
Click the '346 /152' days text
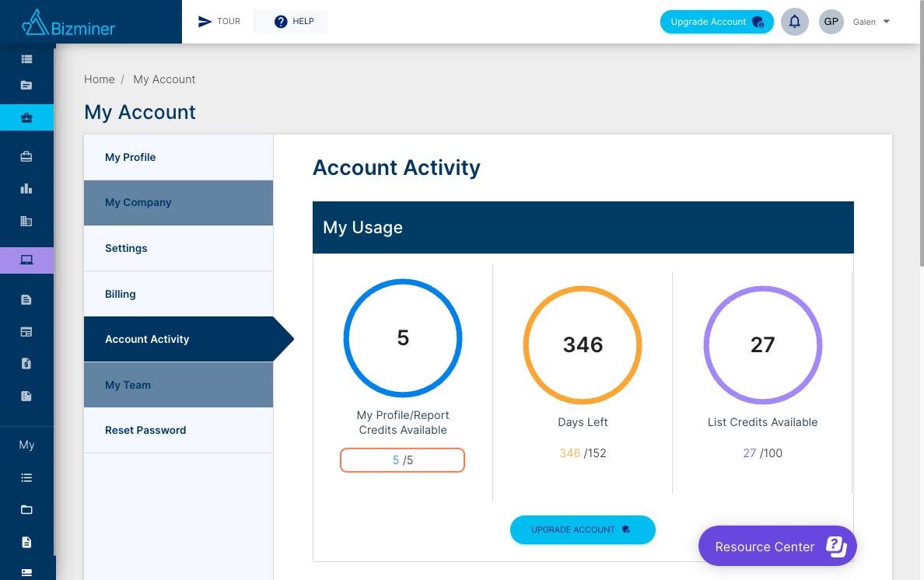583,453
